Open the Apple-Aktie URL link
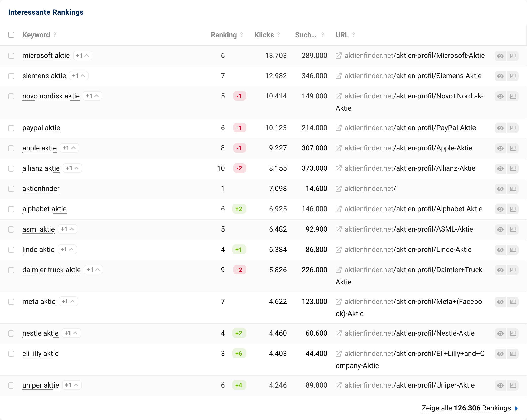Screen dimensions: 527x420 click(408, 148)
